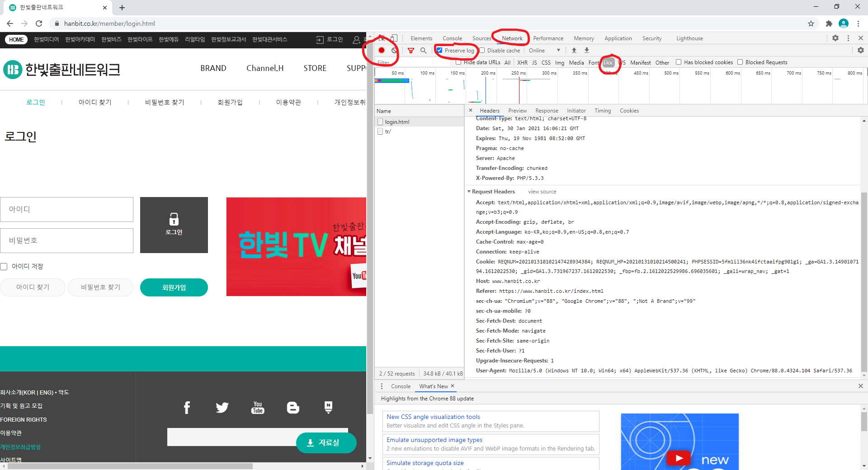Click the dark 로그인 login button
The width and height of the screenshot is (868, 470).
174,225
